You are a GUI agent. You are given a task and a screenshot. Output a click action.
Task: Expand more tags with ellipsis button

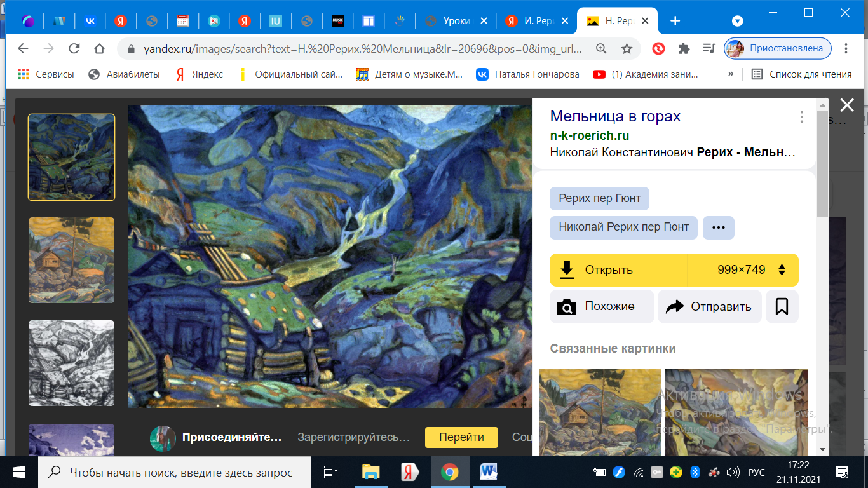point(719,227)
